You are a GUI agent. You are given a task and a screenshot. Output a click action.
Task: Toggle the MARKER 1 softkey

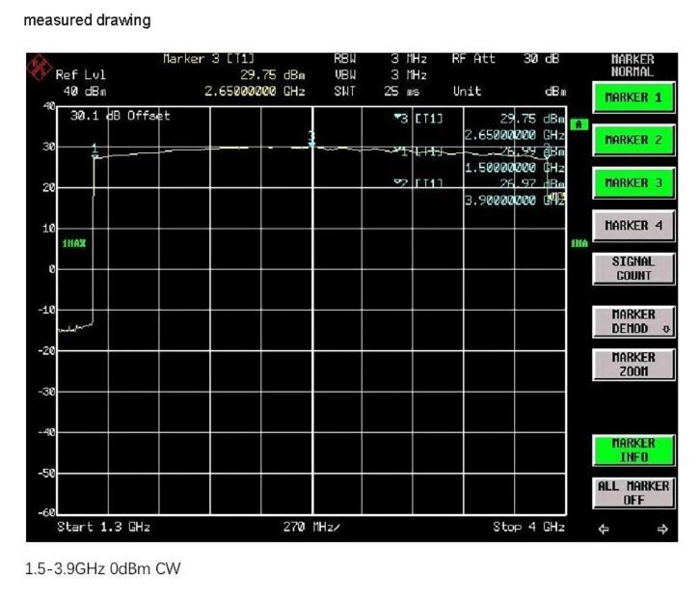coord(633,97)
